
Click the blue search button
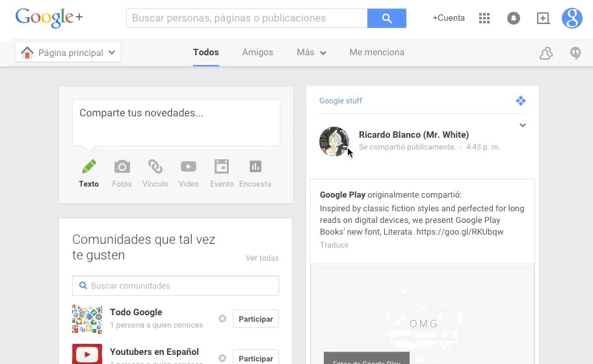[x=386, y=18]
